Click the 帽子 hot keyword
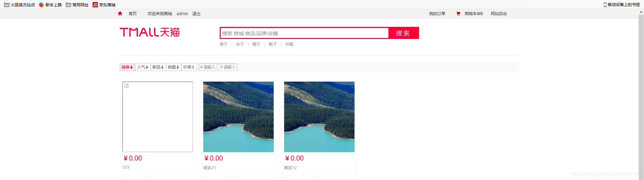Screen dimensions: 644x180 click(x=256, y=44)
